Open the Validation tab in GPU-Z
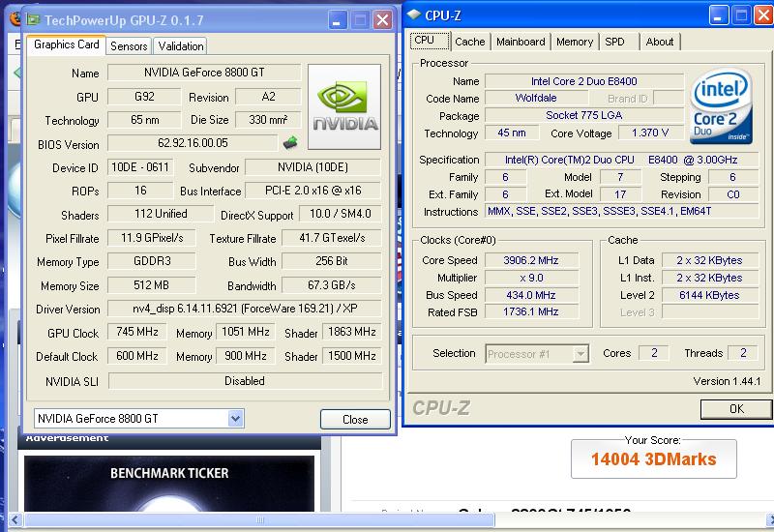The width and height of the screenshot is (774, 532). pos(180,45)
